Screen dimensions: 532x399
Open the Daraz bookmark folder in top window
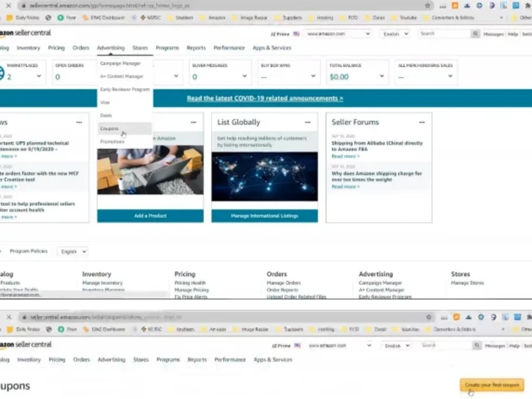point(375,18)
